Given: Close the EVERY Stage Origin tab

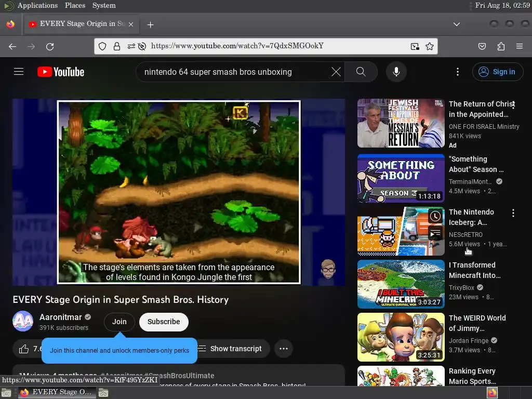Looking at the screenshot, I should pos(131,24).
